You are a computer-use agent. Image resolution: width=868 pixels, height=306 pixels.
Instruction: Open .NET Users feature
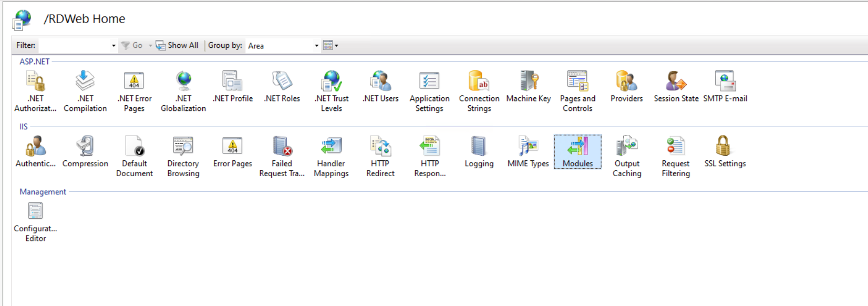(380, 87)
